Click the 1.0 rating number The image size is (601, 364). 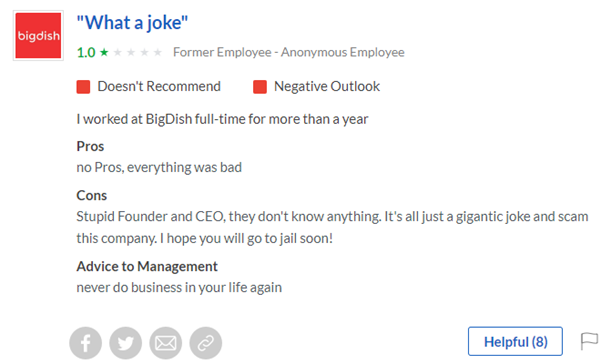[86, 52]
